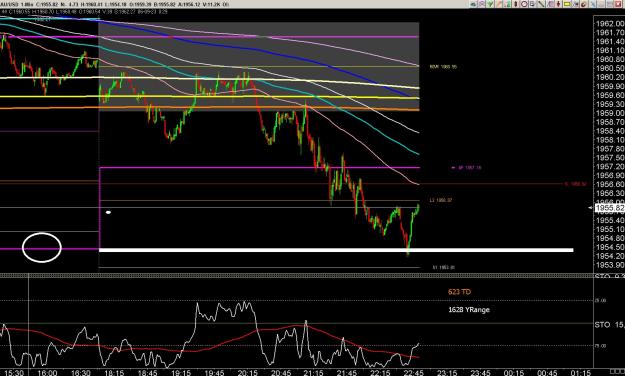
Task: Click the C:1955.82 close value in header
Action: tap(47, 4)
